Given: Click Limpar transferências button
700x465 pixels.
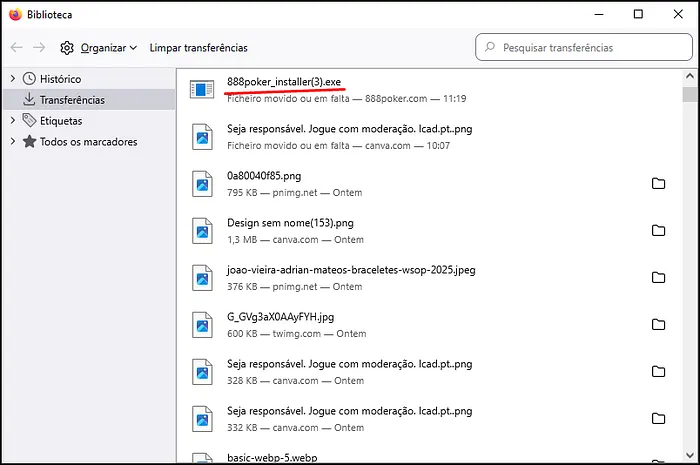Looking at the screenshot, I should 198,48.
